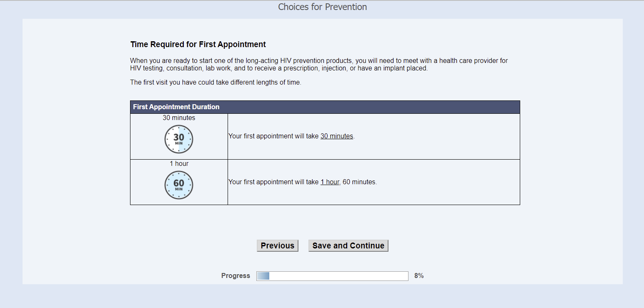Click "Your first appointment will take" in the 30-minute row
Image resolution: width=644 pixels, height=308 pixels.
273,136
